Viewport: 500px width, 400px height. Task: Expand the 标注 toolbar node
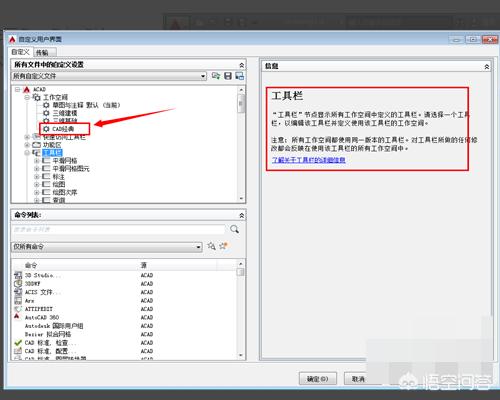click(37, 177)
